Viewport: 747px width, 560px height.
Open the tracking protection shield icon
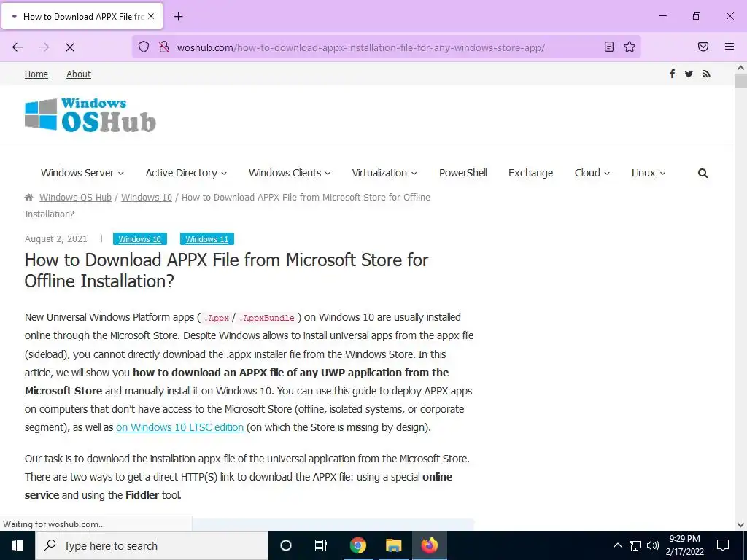144,47
